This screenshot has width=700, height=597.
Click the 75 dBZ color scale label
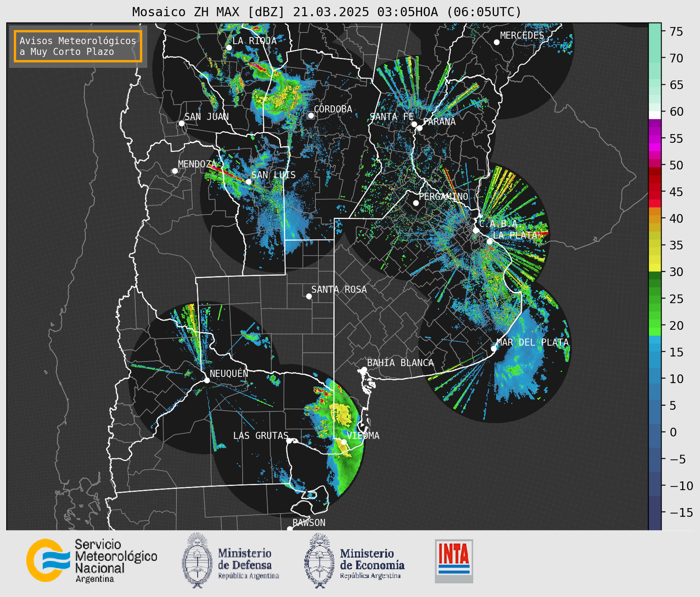[x=676, y=32]
